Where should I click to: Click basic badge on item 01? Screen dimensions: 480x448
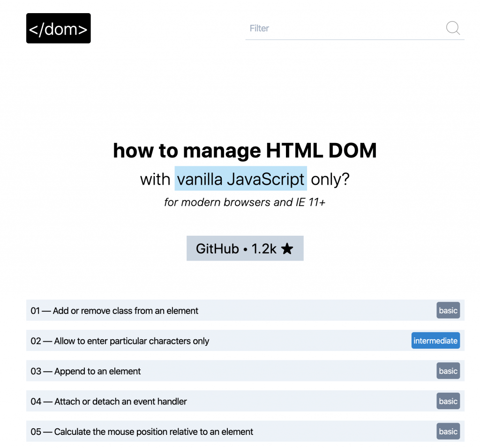coord(448,311)
